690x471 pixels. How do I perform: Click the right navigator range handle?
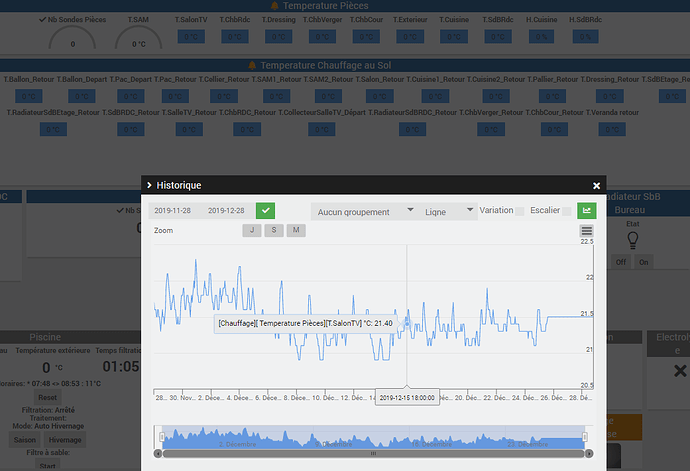pyautogui.click(x=585, y=437)
